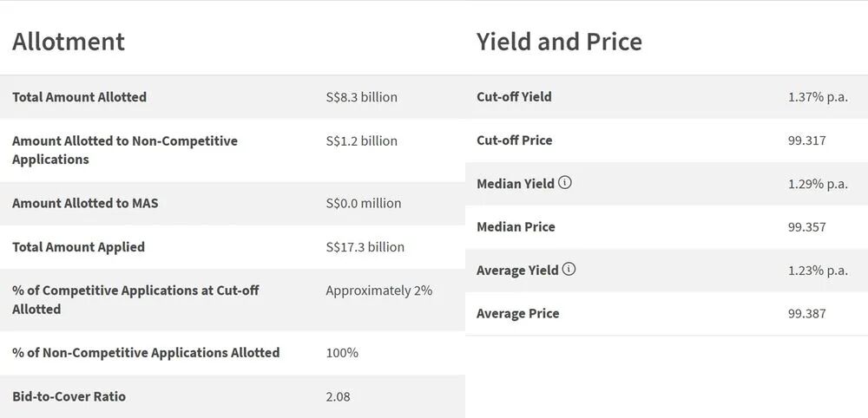Click the Average Price value 99.387
The image size is (868, 418).
pyautogui.click(x=806, y=314)
